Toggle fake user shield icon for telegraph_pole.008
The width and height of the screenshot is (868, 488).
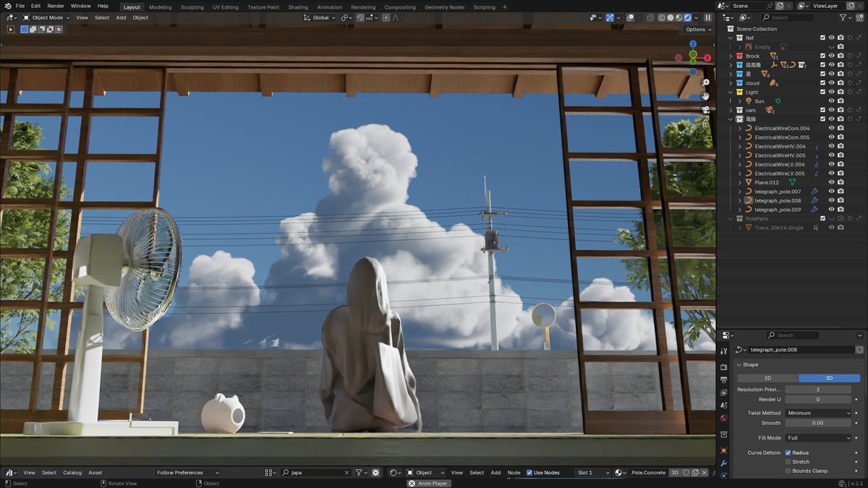[859, 349]
